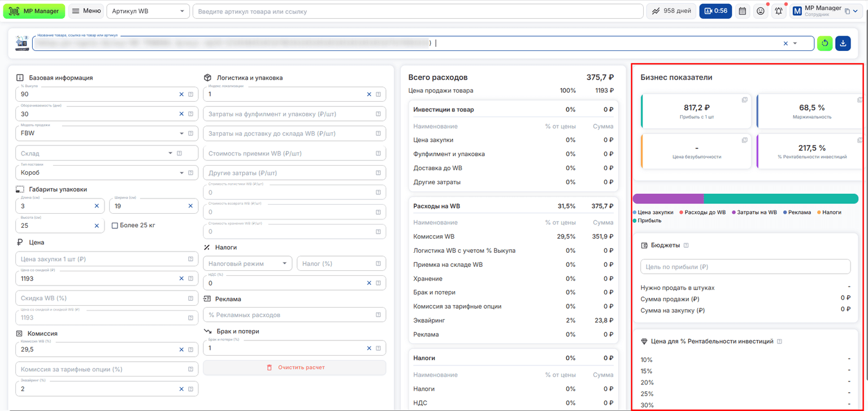This screenshot has height=411, width=868.
Task: Click the purple segment of expense bar
Action: [668, 198]
